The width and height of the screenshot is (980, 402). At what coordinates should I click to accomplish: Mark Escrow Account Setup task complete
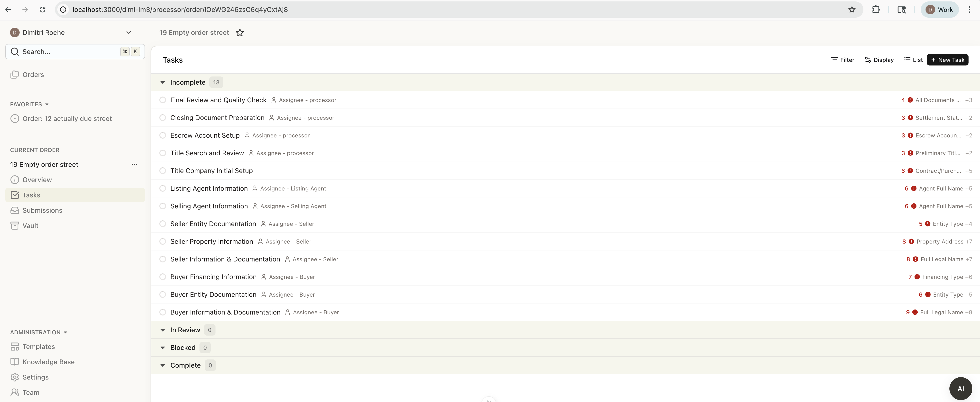[163, 136]
